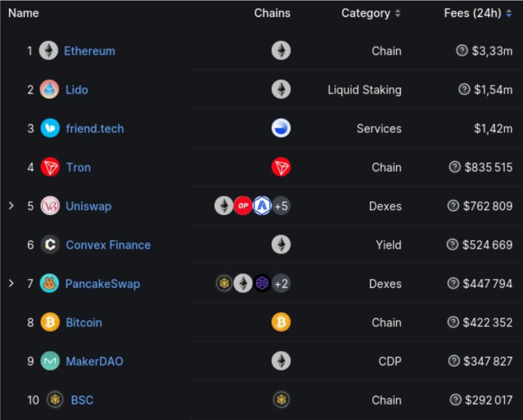Click the Uniswap pink unicorn logo
Screen dimensions: 523x420
tap(50, 206)
